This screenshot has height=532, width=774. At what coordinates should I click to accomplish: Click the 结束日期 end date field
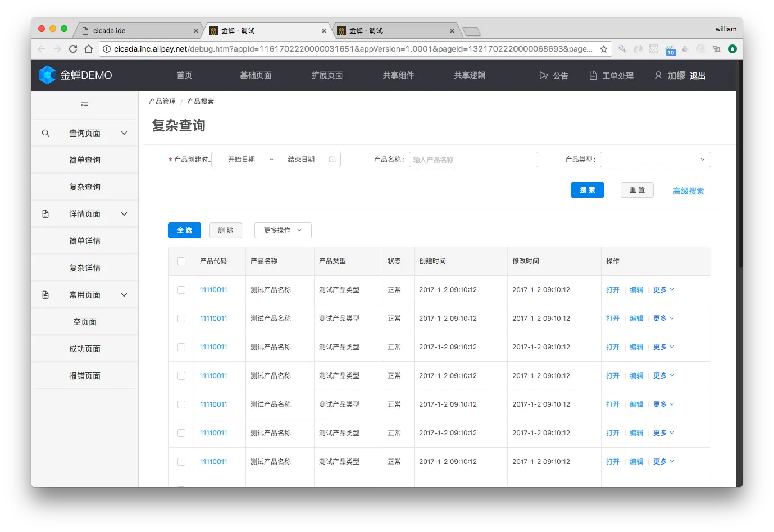coord(301,160)
